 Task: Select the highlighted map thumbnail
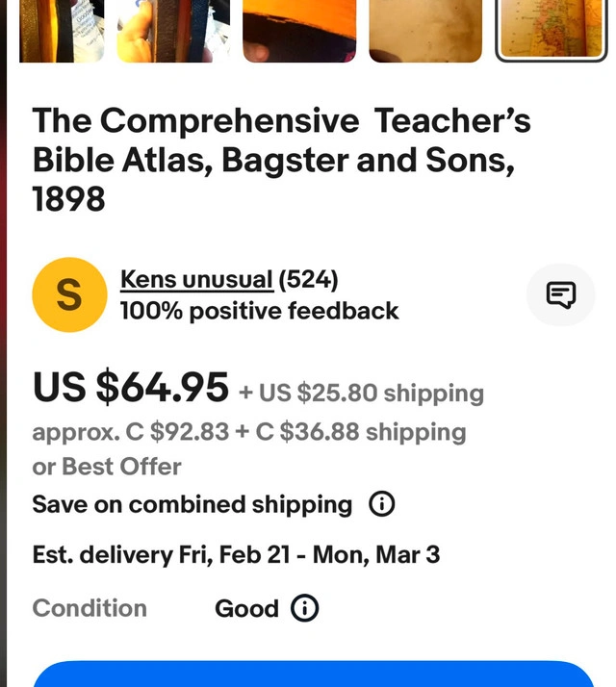click(x=552, y=30)
